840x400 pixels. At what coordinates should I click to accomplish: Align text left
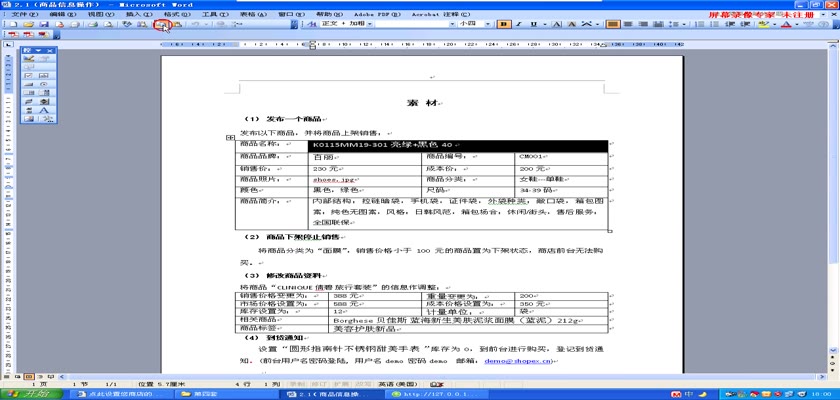point(614,24)
